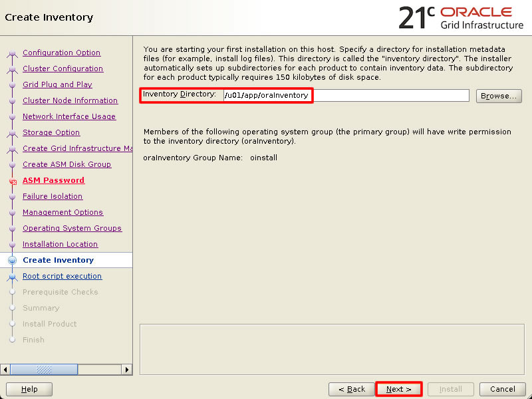Go to Storage Option step

click(x=51, y=132)
